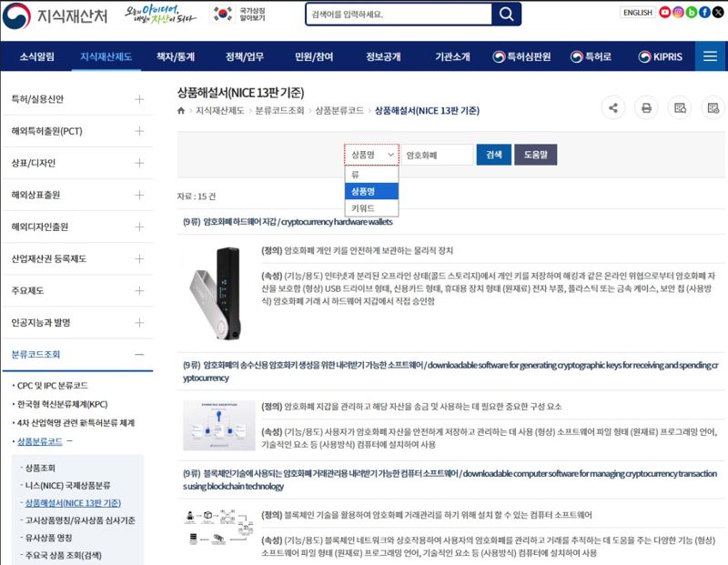Select '키워드' option in dropdown list
The width and height of the screenshot is (728, 565).
pyautogui.click(x=362, y=208)
